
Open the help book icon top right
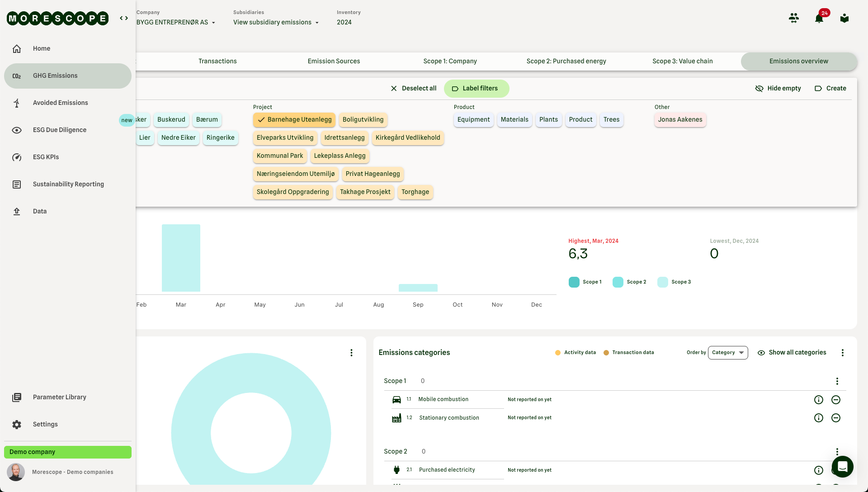click(x=844, y=19)
